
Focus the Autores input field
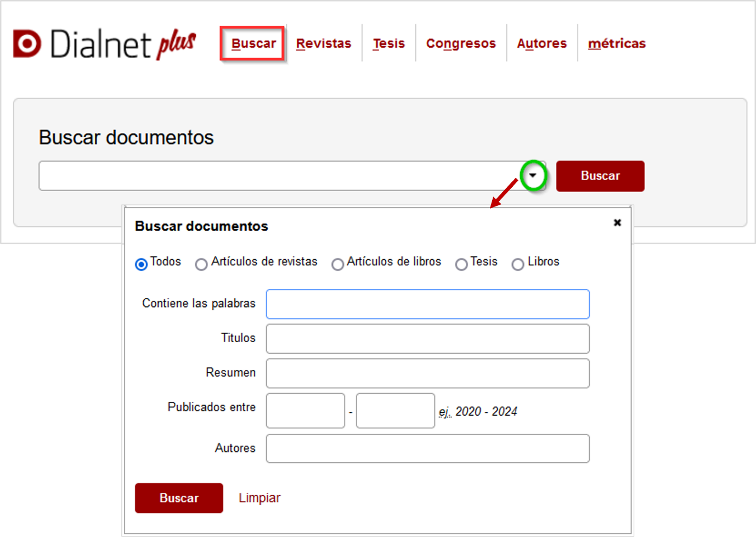pos(428,449)
